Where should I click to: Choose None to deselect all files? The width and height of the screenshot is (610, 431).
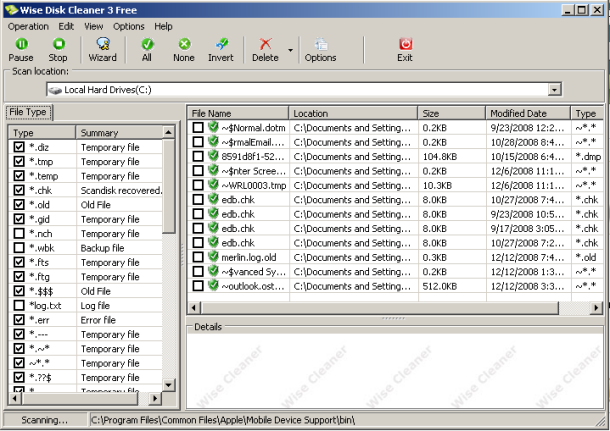(184, 50)
